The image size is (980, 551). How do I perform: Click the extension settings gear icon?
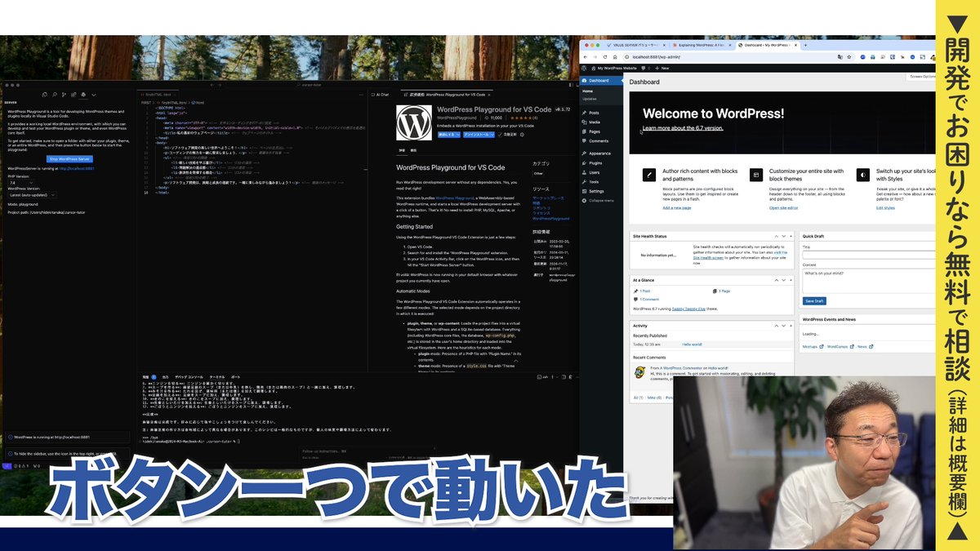(x=522, y=135)
